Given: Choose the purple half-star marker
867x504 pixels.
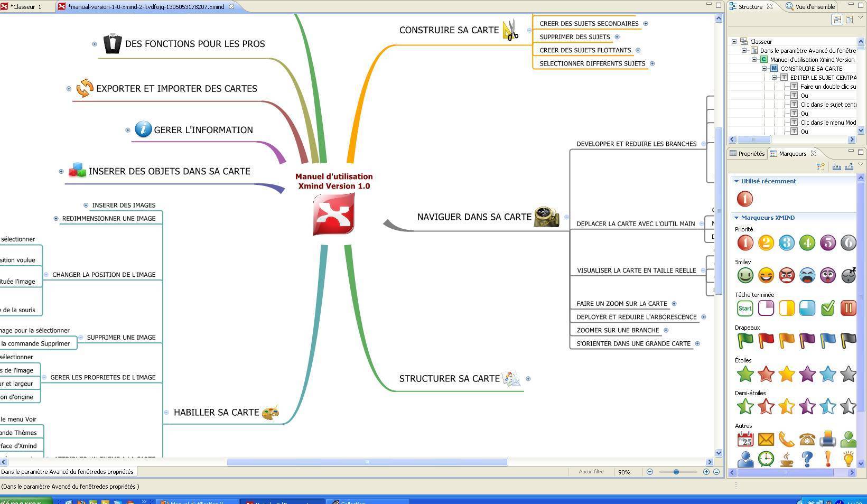Looking at the screenshot, I should (807, 406).
